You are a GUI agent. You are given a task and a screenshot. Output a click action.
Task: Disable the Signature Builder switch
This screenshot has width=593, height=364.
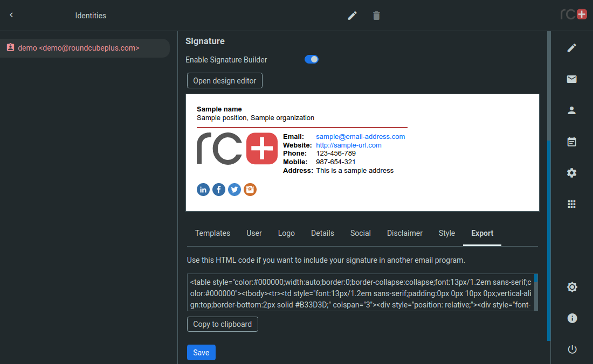coord(311,59)
